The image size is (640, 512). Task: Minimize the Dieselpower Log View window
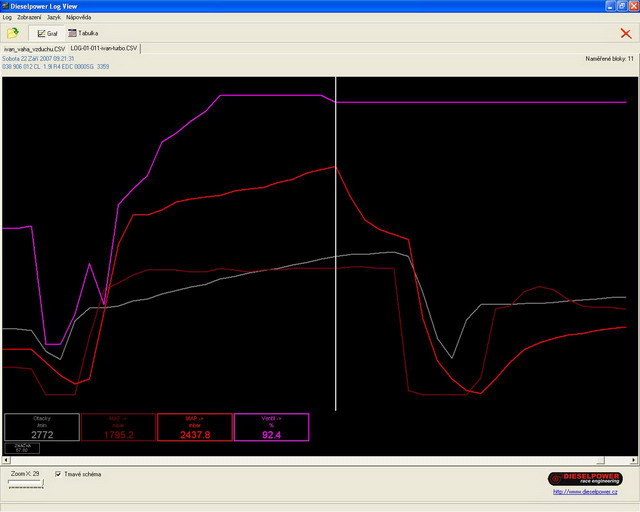(610, 6)
